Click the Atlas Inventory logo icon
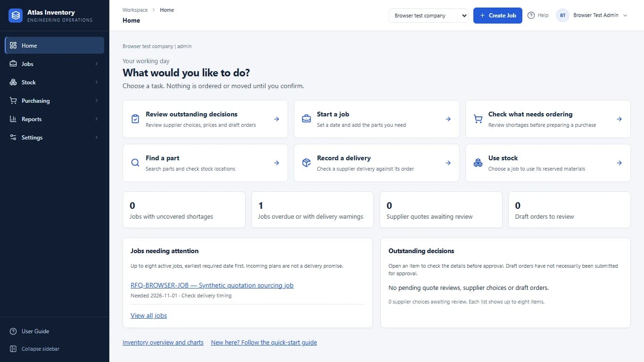Viewport: 644px width, 362px height. pos(16,16)
